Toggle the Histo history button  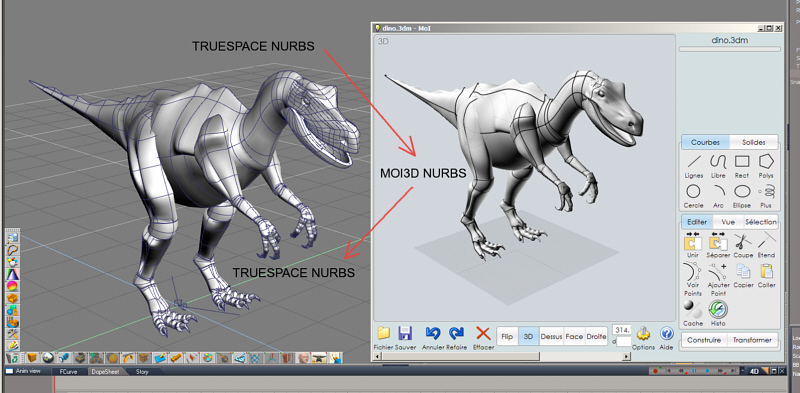pos(717,310)
